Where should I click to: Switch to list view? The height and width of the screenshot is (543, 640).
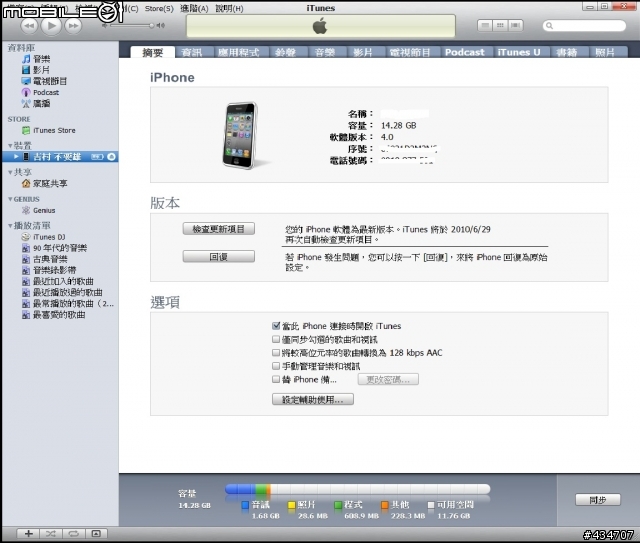(485, 26)
